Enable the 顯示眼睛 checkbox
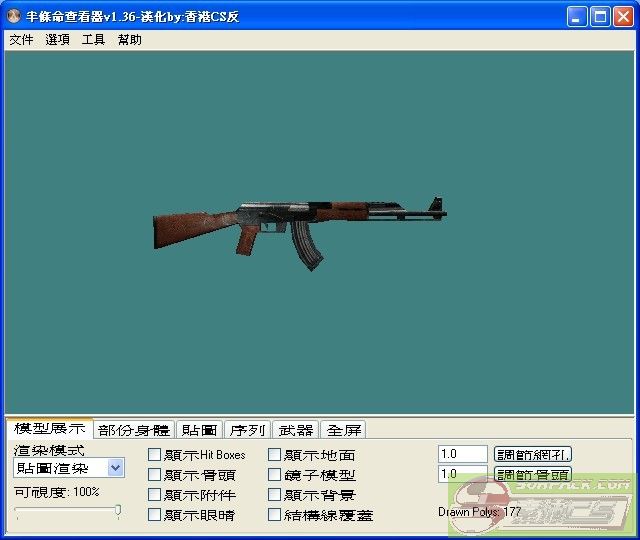 [x=154, y=514]
